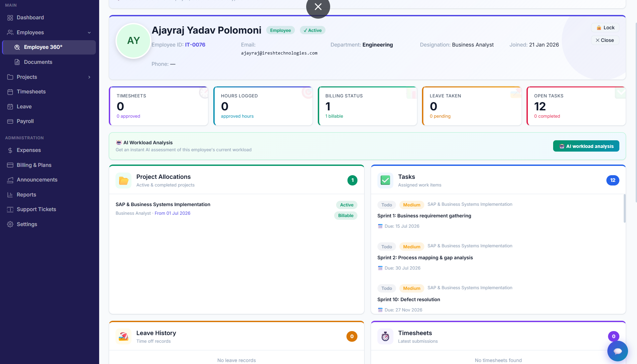Click the Leave calendar-check icon
This screenshot has height=364, width=637.
coord(10,107)
